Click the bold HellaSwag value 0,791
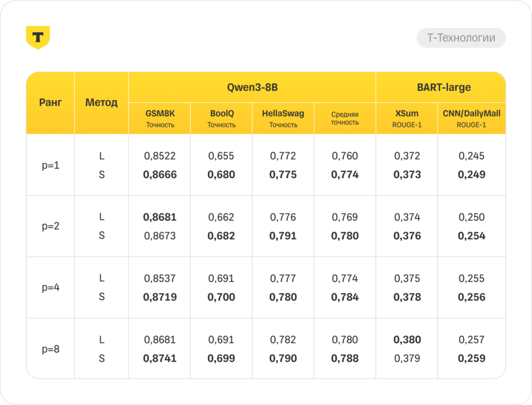This screenshot has width=532, height=405. (x=283, y=236)
